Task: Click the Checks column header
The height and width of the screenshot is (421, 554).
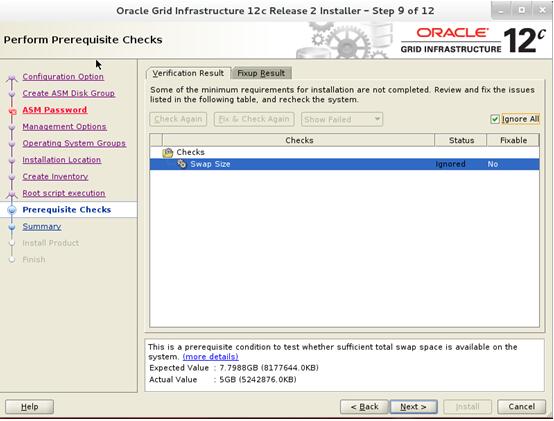Action: coord(299,140)
